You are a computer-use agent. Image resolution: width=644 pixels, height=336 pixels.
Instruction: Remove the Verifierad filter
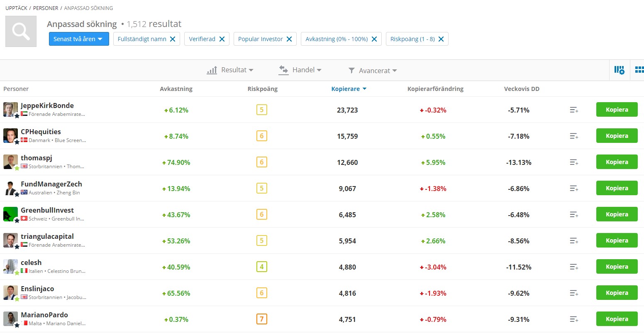click(222, 39)
